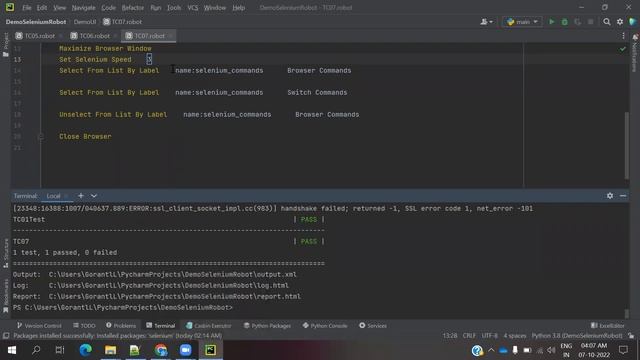Change the CRLF line separator
The image size is (640, 360).
(469, 336)
